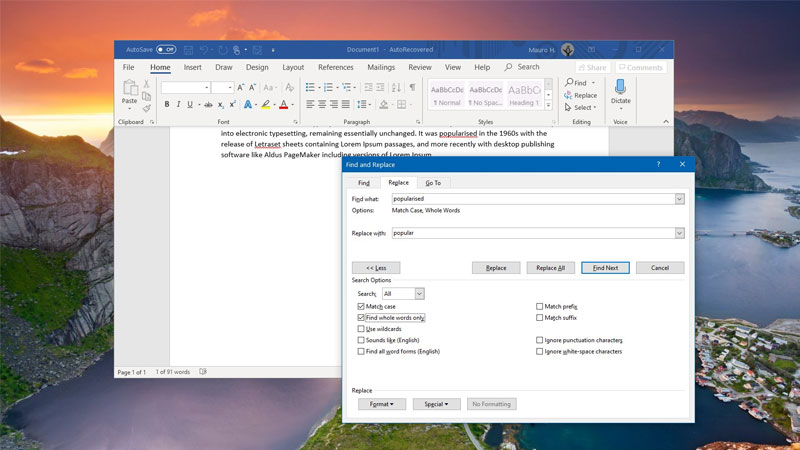Click the Find Next button
The width and height of the screenshot is (800, 450).
pyautogui.click(x=605, y=268)
